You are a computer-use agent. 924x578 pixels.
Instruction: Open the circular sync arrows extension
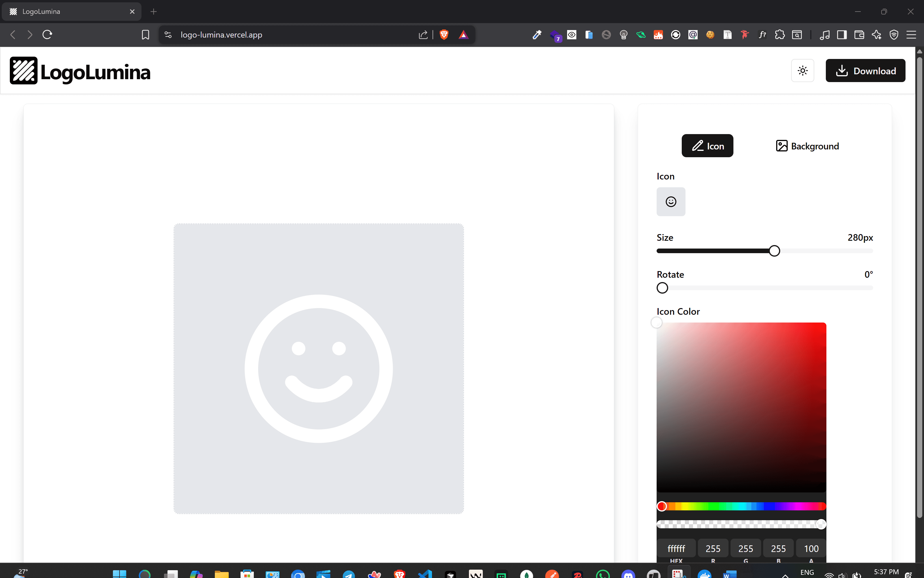[675, 35]
